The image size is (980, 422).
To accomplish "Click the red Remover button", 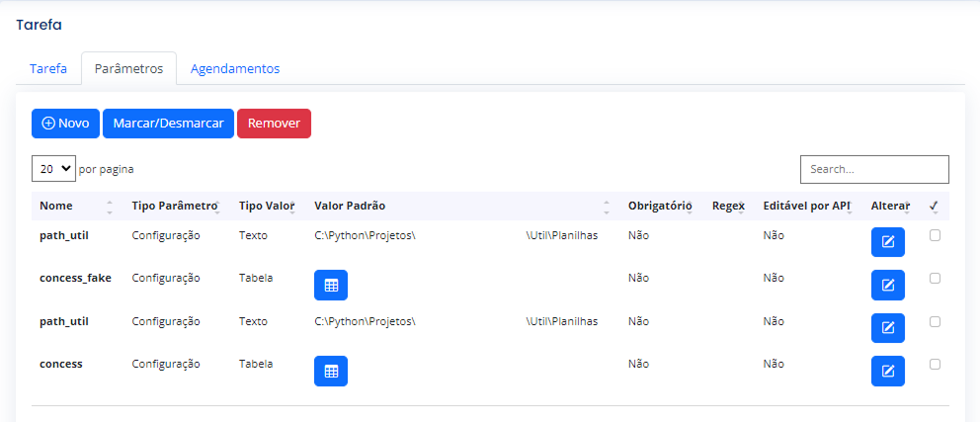I will coord(274,124).
